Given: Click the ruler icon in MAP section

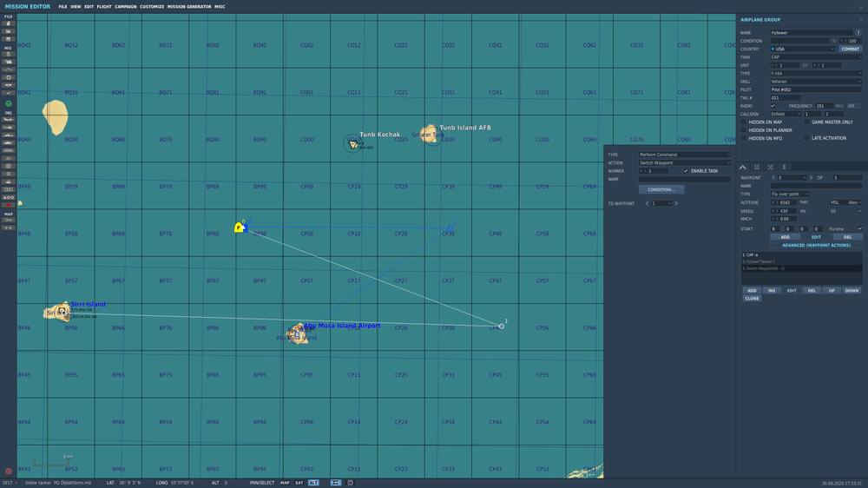Looking at the screenshot, I should pyautogui.click(x=9, y=228).
